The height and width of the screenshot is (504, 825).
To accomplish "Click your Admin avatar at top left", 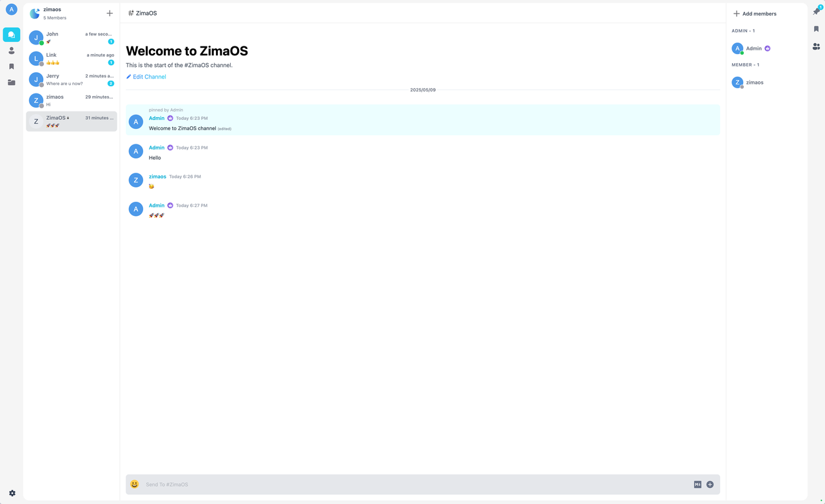I will click(x=11, y=9).
